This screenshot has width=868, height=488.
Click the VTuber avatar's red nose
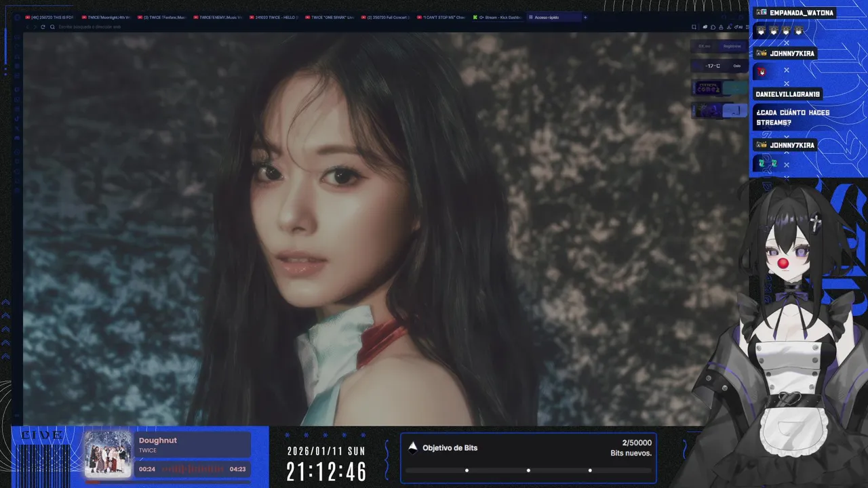782,262
